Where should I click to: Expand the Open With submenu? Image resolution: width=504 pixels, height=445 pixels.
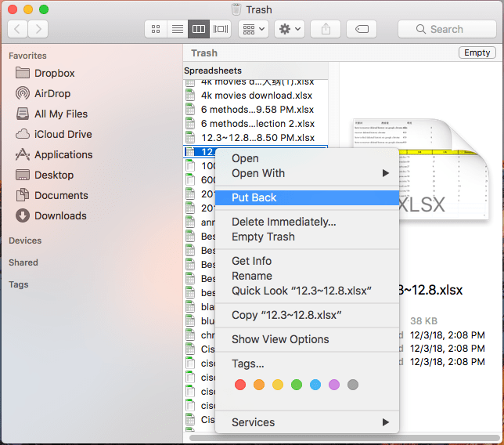307,173
